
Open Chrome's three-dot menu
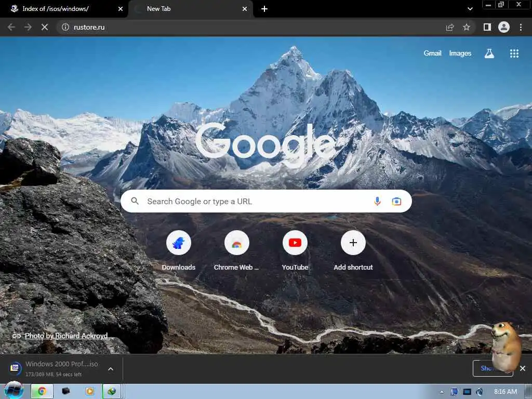coord(521,27)
